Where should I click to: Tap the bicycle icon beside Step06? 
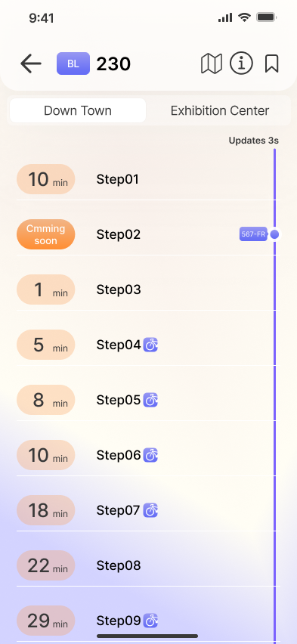click(x=150, y=455)
